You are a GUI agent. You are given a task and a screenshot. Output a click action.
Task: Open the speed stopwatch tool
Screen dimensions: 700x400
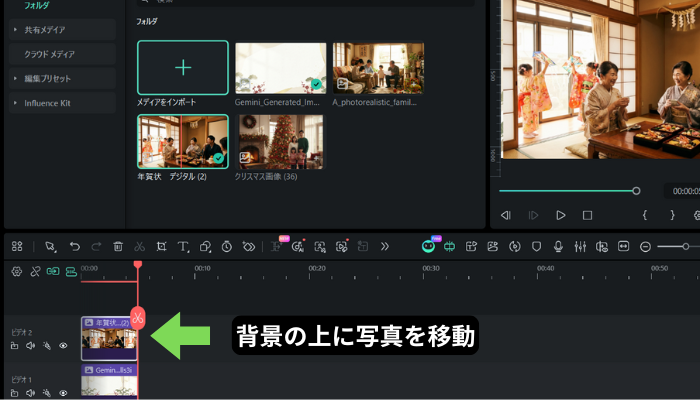pyautogui.click(x=227, y=246)
